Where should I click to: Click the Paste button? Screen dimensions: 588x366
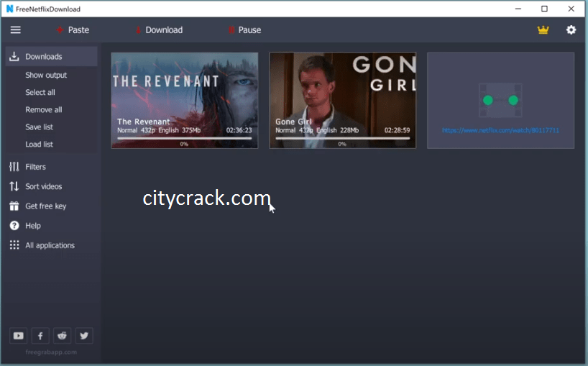point(73,30)
